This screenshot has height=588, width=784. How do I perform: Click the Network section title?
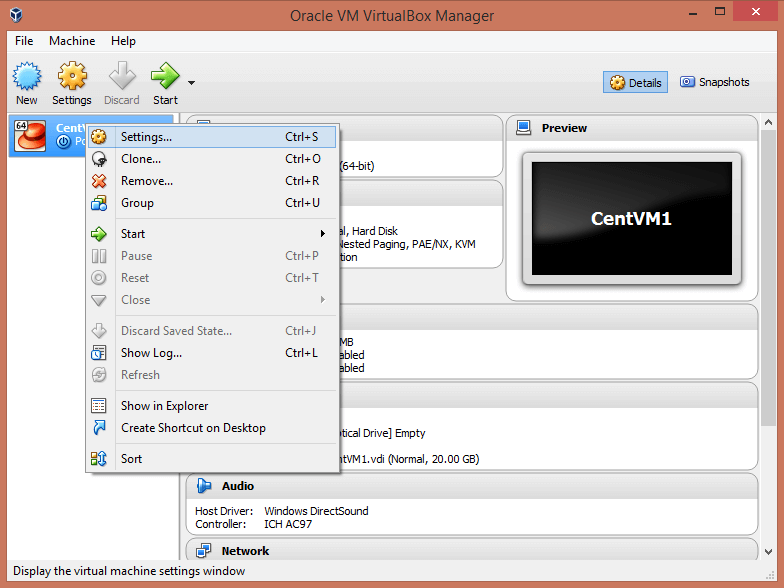click(245, 551)
